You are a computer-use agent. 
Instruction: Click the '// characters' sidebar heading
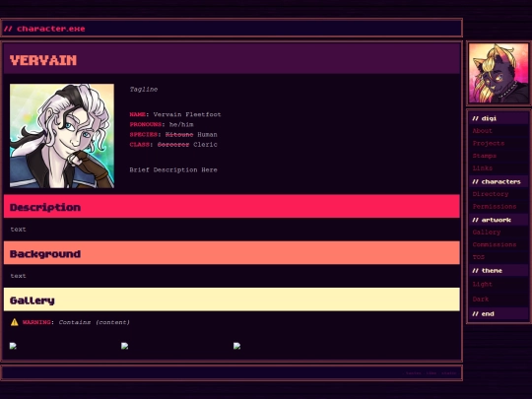pyautogui.click(x=496, y=182)
